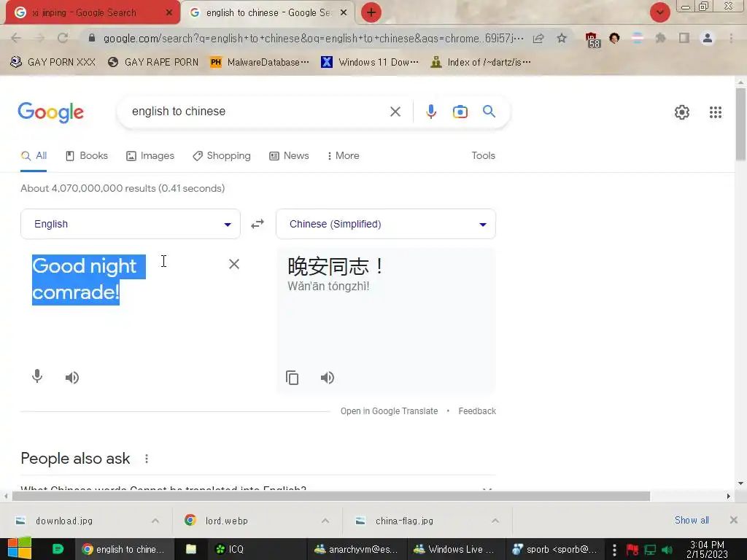This screenshot has height=560, width=747.
Task: Click the vertical page scrollbar thumb
Action: click(x=740, y=125)
